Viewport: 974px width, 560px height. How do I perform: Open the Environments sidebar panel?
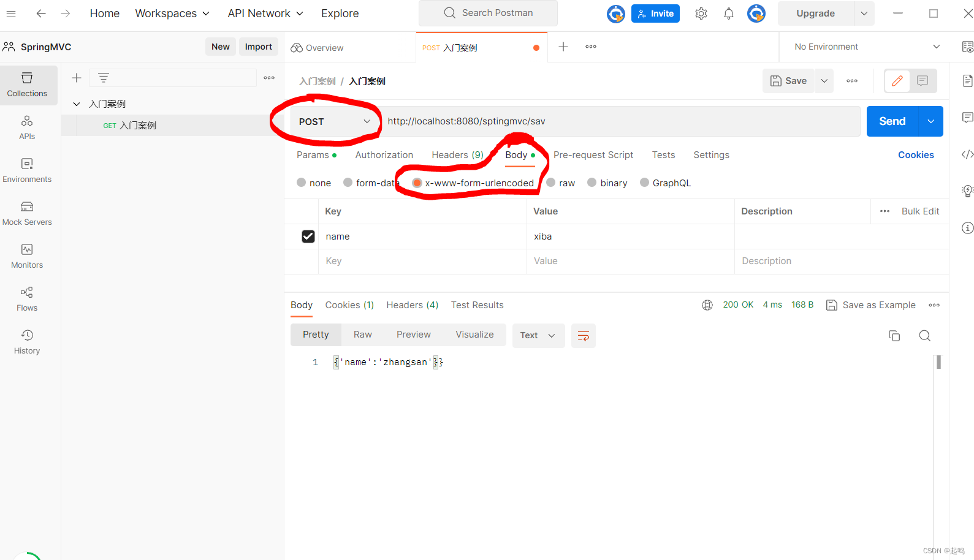(27, 170)
